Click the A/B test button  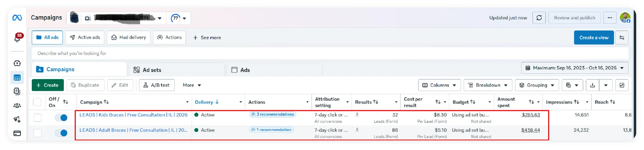click(157, 85)
